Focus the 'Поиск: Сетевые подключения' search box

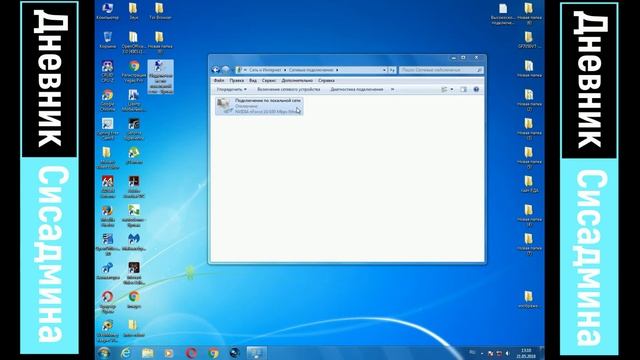(441, 70)
